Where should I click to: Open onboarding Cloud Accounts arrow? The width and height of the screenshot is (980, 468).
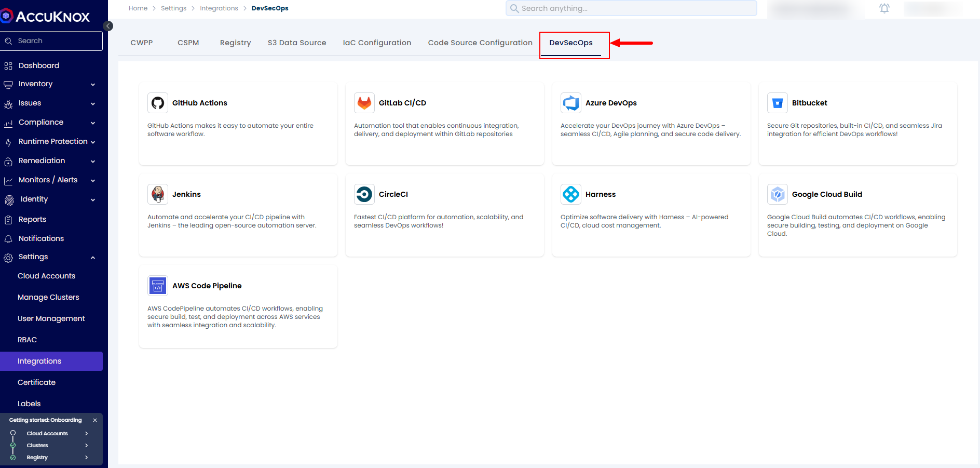click(87, 433)
